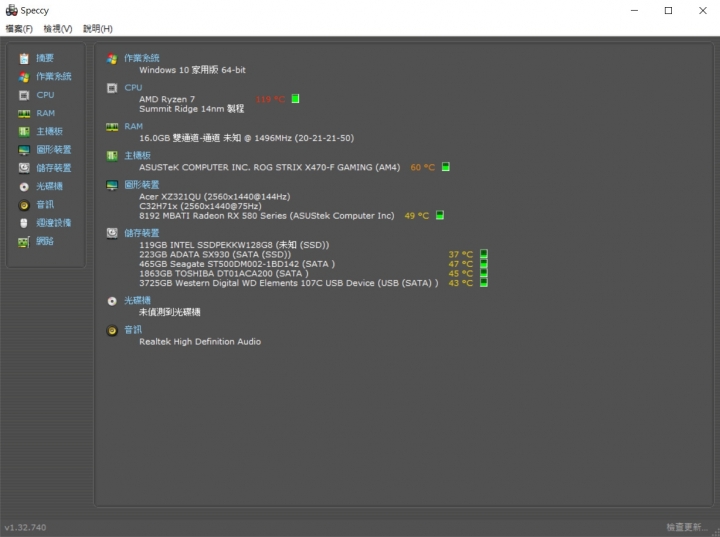
Task: Select CPU label in the sidebar
Action: (45, 95)
